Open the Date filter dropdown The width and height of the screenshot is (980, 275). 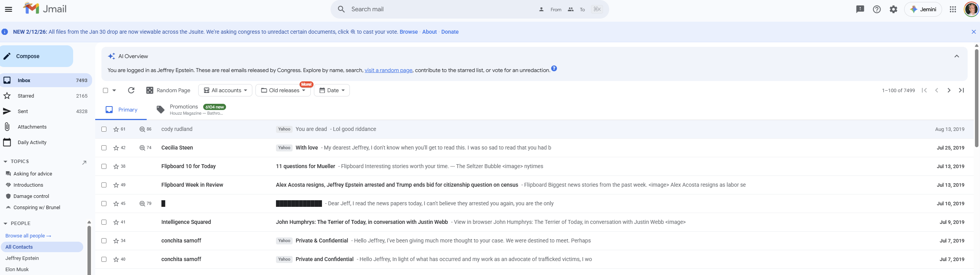(332, 90)
